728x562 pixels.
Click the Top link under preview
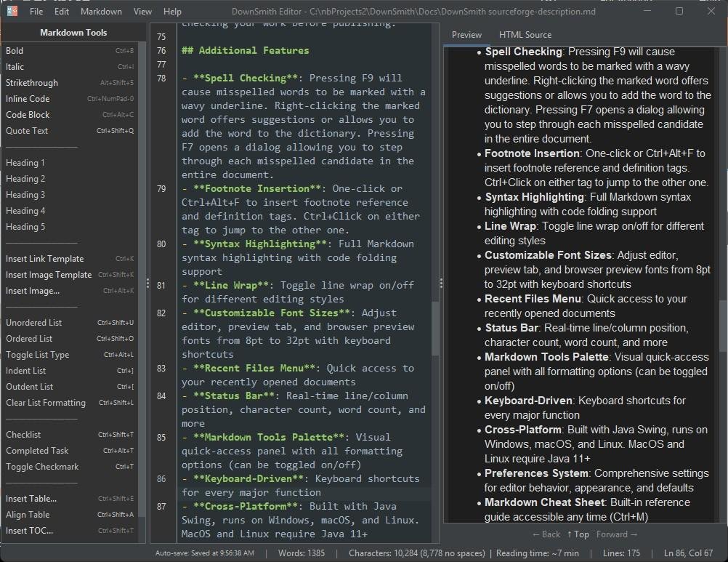578,534
